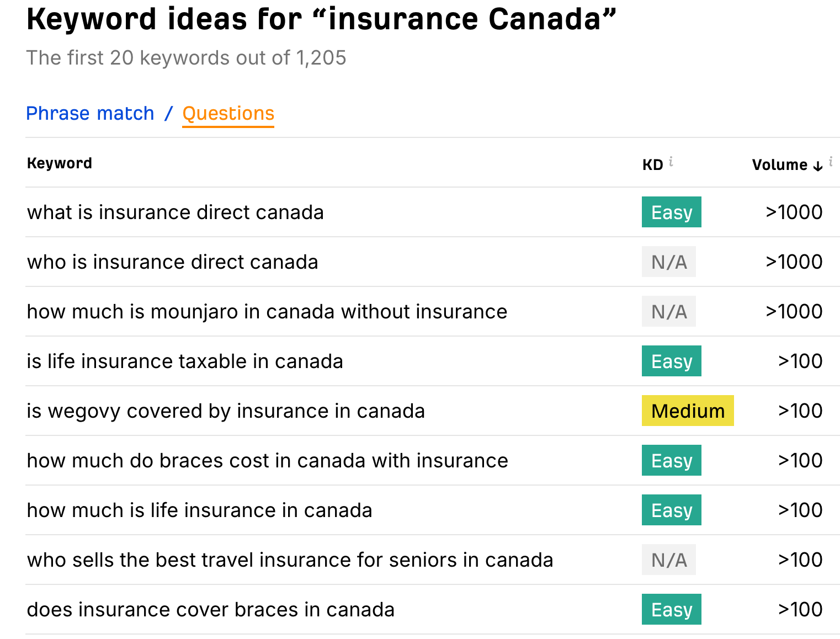Screen dimensions: 840x639
Task: Open 'is wegovy covered by insurance in canada'
Action: click(226, 411)
